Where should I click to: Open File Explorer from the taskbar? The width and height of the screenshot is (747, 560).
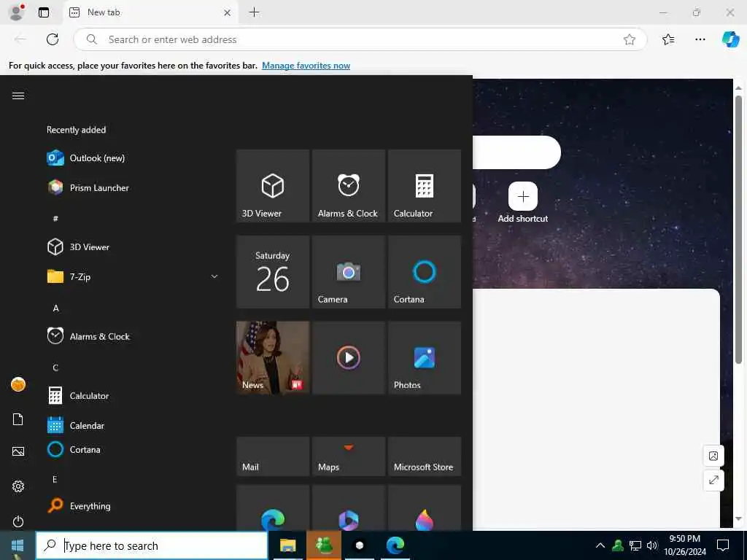coord(287,545)
